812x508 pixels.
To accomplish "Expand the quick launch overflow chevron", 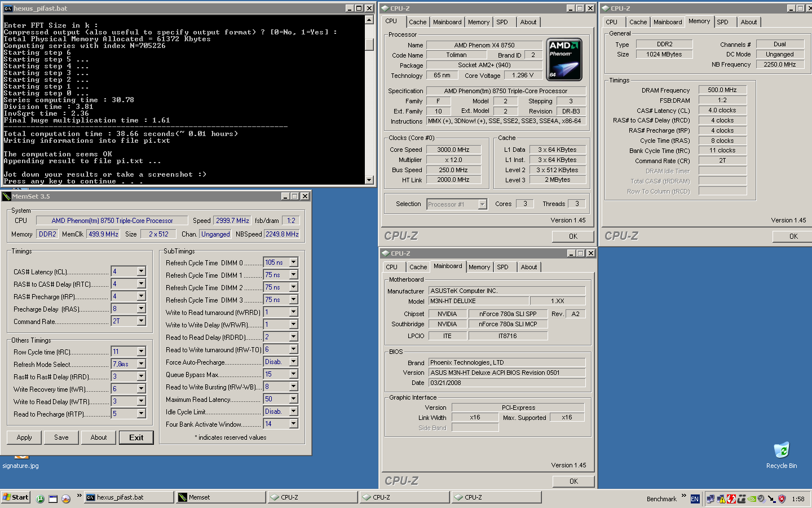I will (x=80, y=496).
